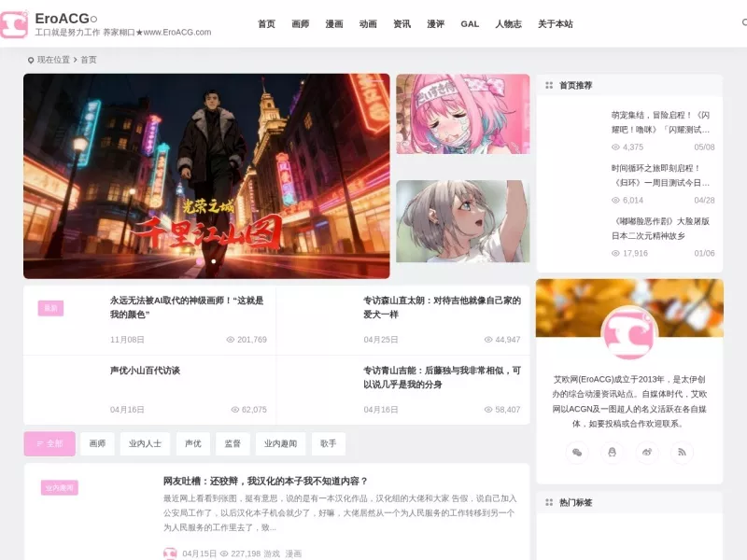Open article 专访青山吉能
Viewport: 747px width, 560px height.
click(x=442, y=377)
